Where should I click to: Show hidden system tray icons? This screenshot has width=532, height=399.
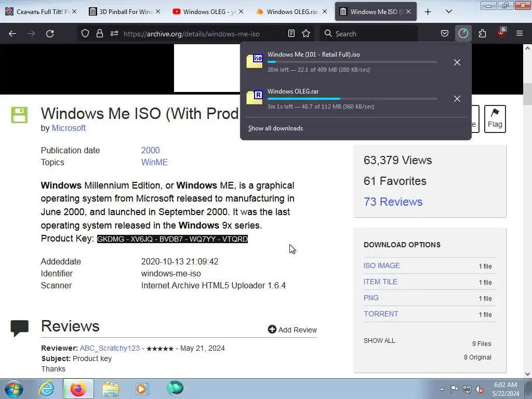(442, 390)
